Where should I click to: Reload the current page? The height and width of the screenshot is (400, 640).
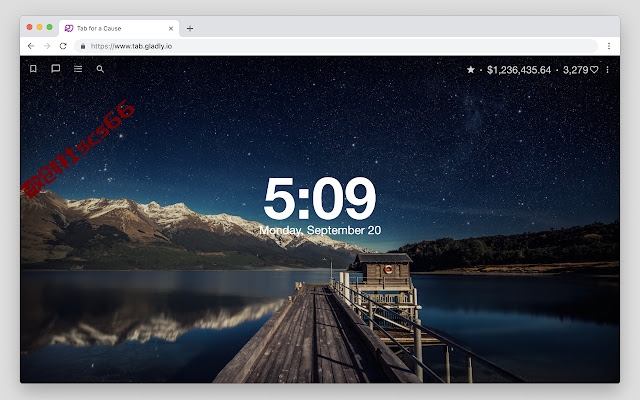click(63, 46)
